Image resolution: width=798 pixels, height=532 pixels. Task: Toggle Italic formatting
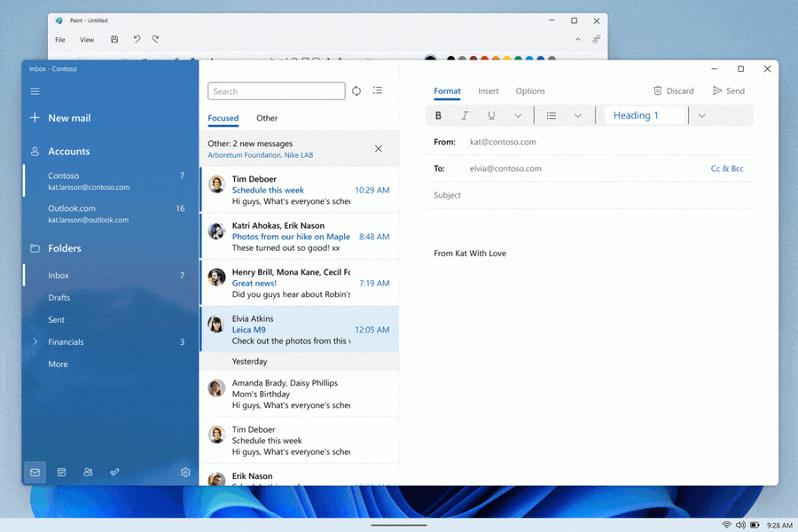[465, 116]
